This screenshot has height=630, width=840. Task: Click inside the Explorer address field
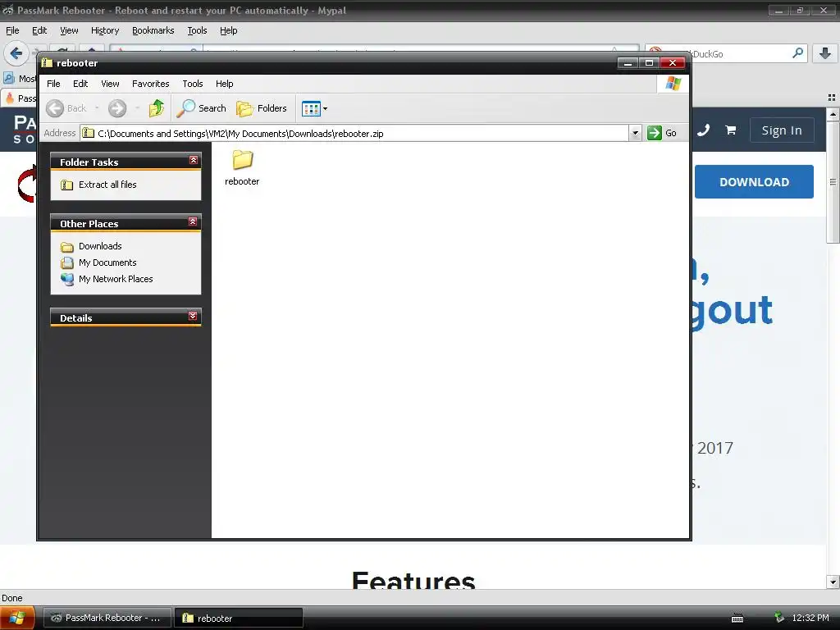(354, 133)
